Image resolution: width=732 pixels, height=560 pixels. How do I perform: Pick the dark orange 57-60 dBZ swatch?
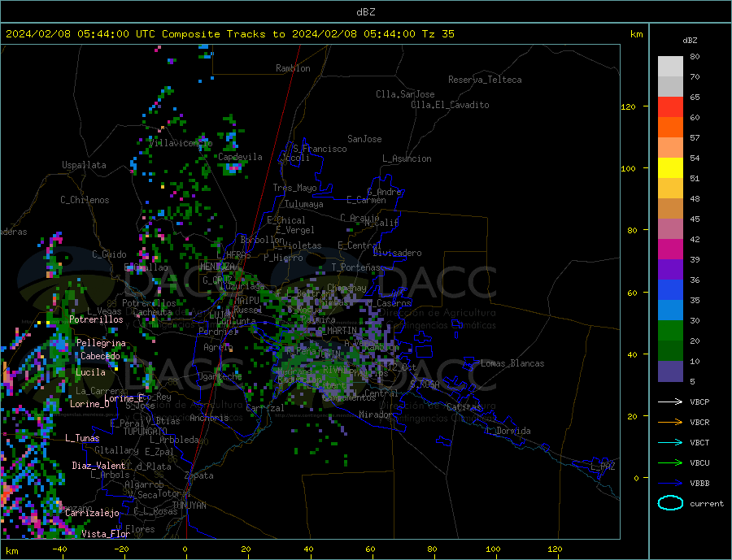pos(670,128)
